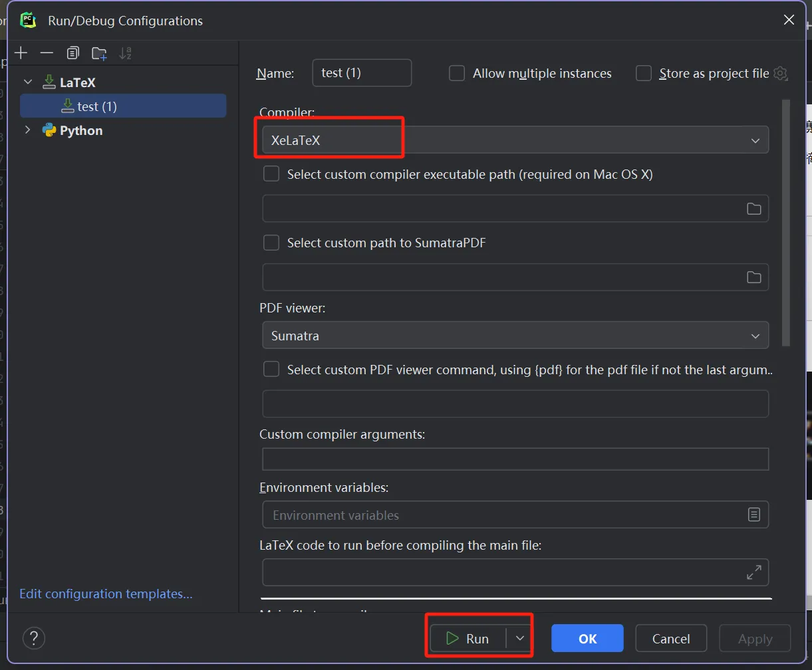
Task: Enable Allow multiple instances checkbox
Action: coord(457,73)
